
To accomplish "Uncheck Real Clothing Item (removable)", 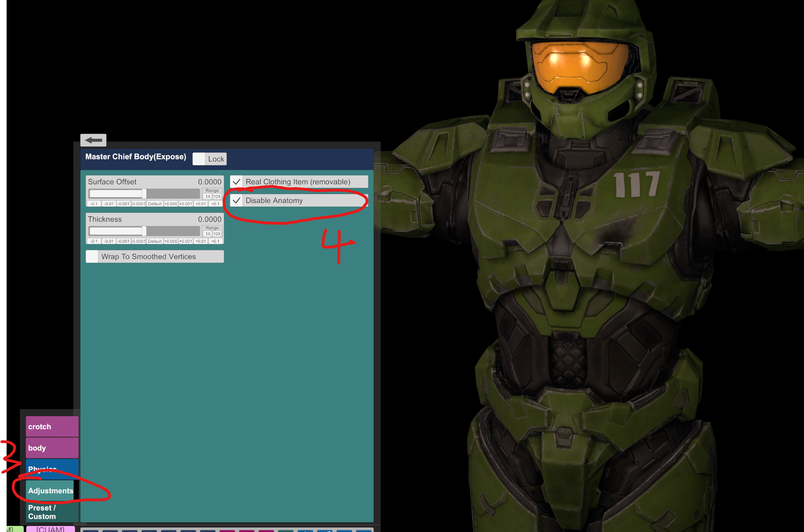I will click(x=237, y=182).
